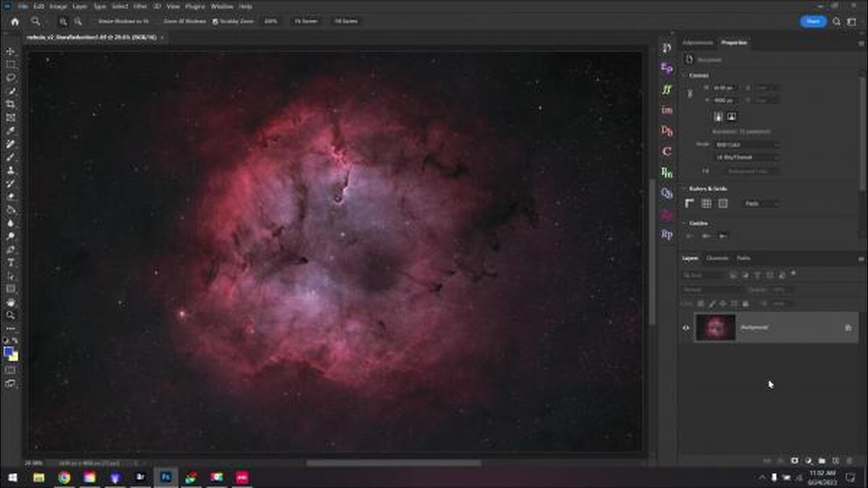Click the horizontal scrollbar below canvas
This screenshot has height=488, width=868.
point(394,464)
